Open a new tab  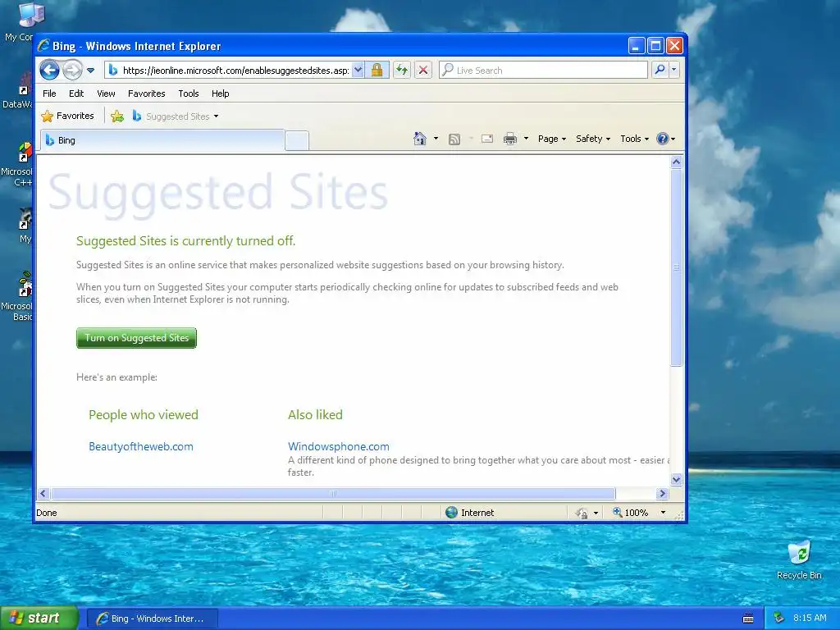(297, 141)
